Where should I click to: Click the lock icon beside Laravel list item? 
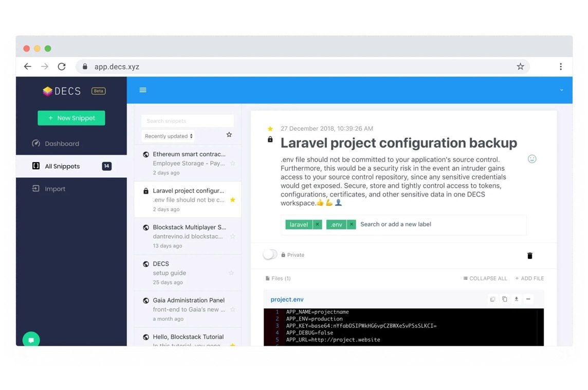[x=146, y=191]
